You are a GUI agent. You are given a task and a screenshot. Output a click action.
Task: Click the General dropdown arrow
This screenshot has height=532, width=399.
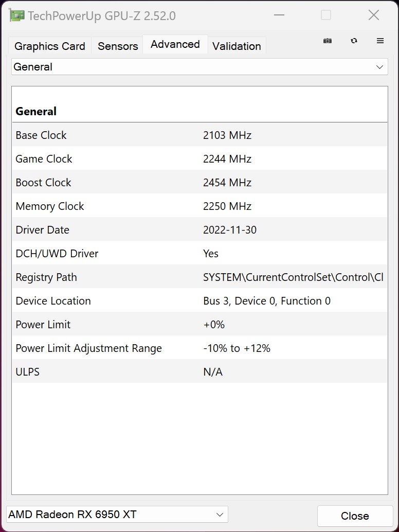click(379, 67)
